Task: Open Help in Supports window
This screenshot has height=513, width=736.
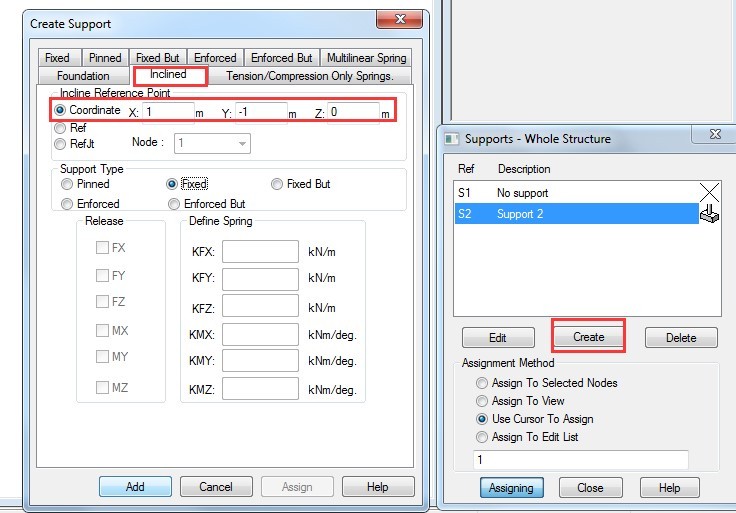Action: tap(669, 488)
